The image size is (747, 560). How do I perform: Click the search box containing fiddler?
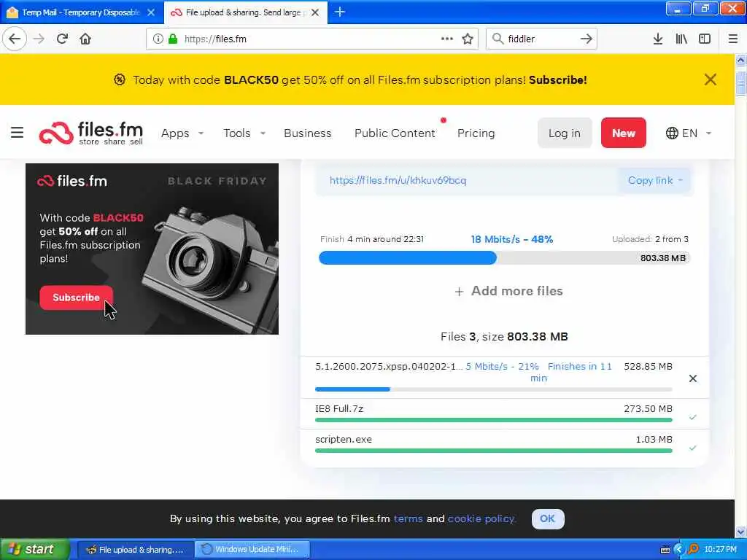pos(541,39)
